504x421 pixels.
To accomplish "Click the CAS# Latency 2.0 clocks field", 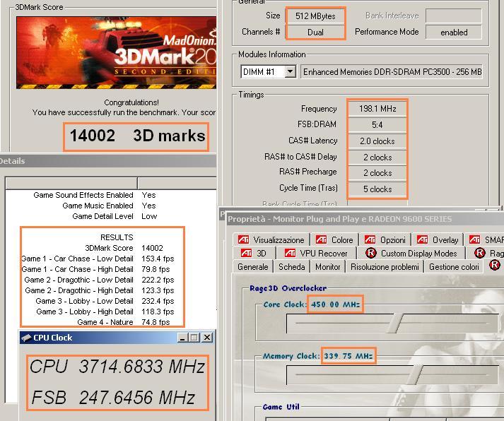I will [x=377, y=141].
